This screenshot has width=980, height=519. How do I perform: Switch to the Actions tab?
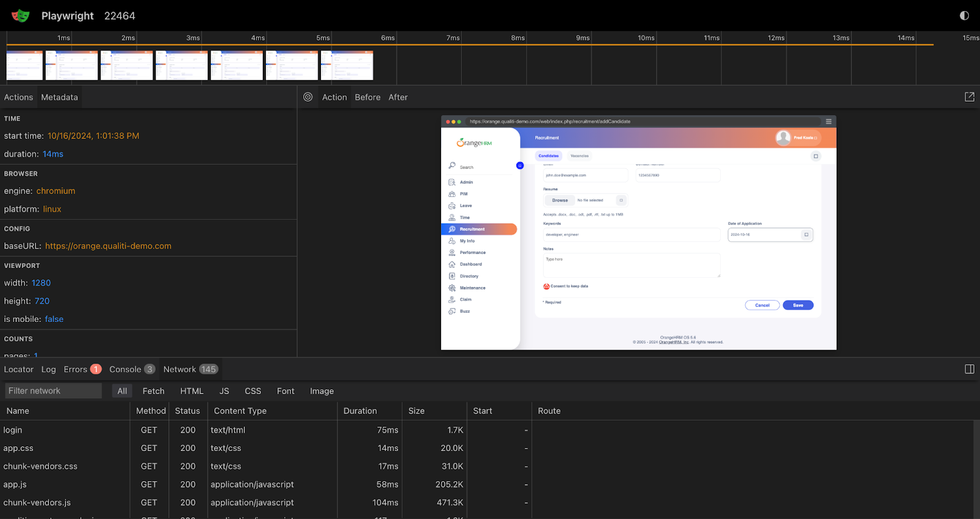click(x=18, y=97)
